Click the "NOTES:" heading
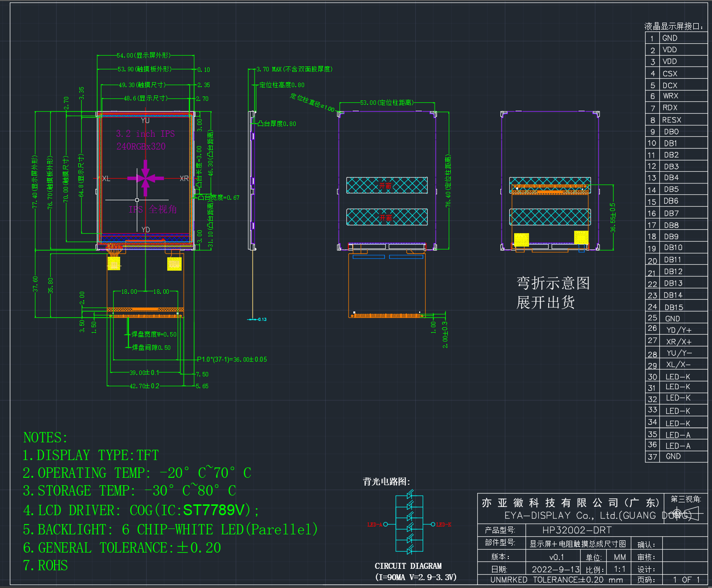This screenshot has height=588, width=712. point(45,437)
